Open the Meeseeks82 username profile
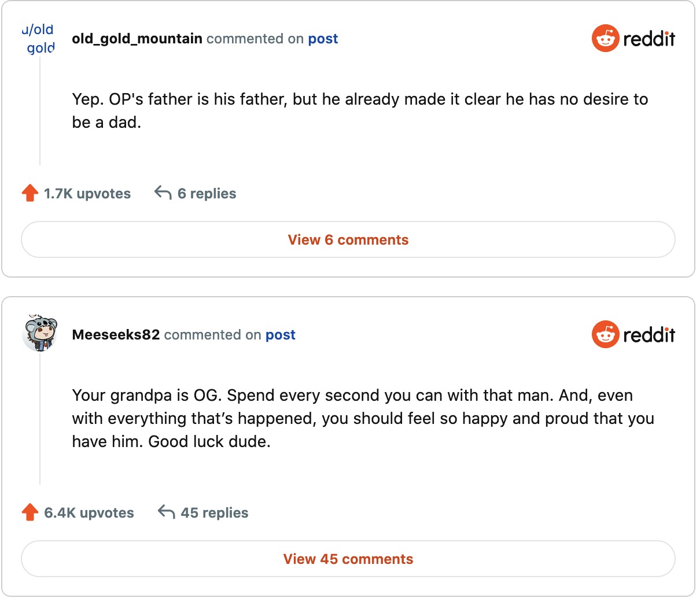The width and height of the screenshot is (700, 598). pyautogui.click(x=116, y=335)
